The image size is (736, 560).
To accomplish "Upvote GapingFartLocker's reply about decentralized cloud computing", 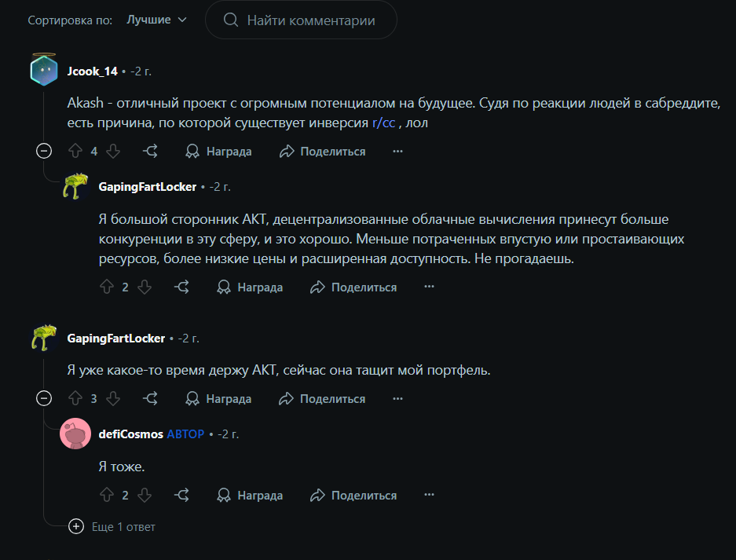I will click(107, 287).
